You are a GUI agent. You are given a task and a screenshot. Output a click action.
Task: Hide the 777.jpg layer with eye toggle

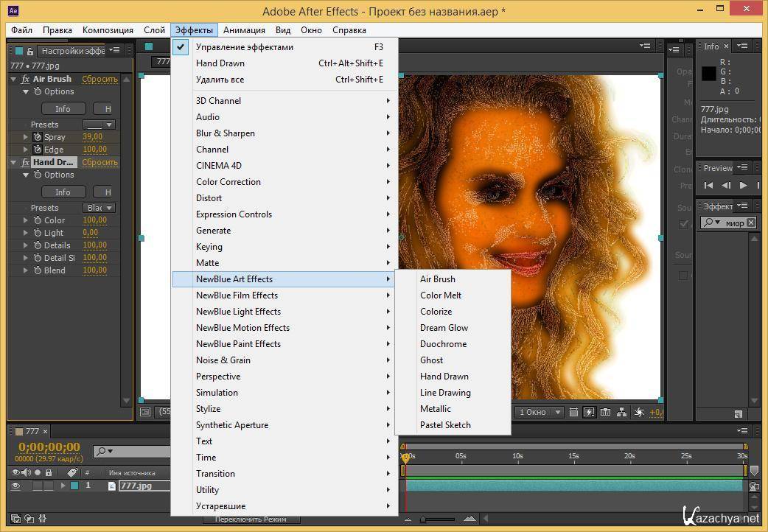coord(16,486)
